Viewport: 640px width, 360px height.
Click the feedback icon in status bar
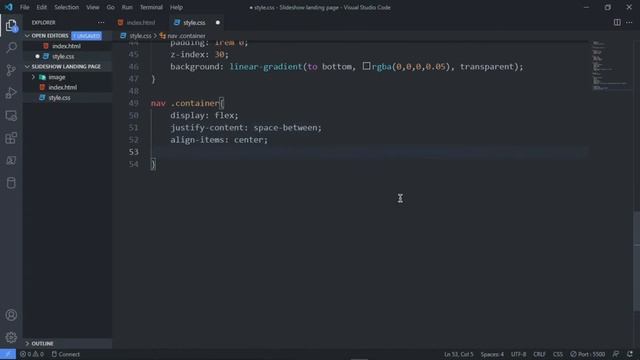click(616, 354)
